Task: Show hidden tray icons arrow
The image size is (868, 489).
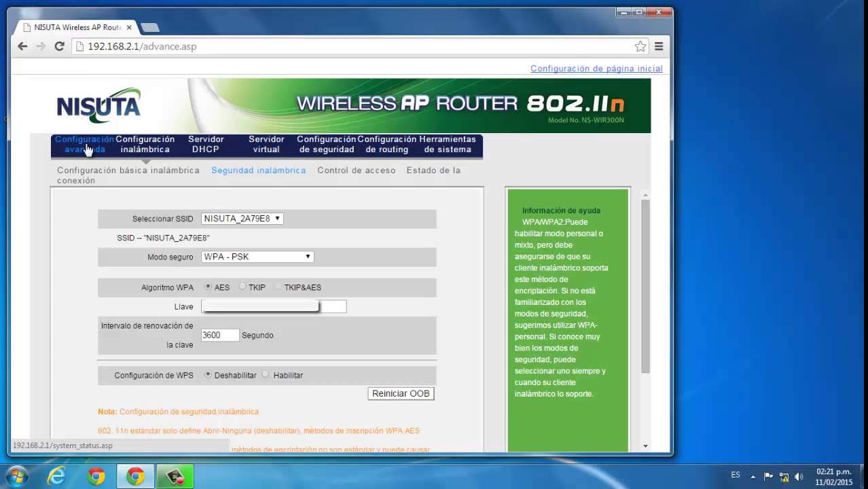Action: point(753,476)
